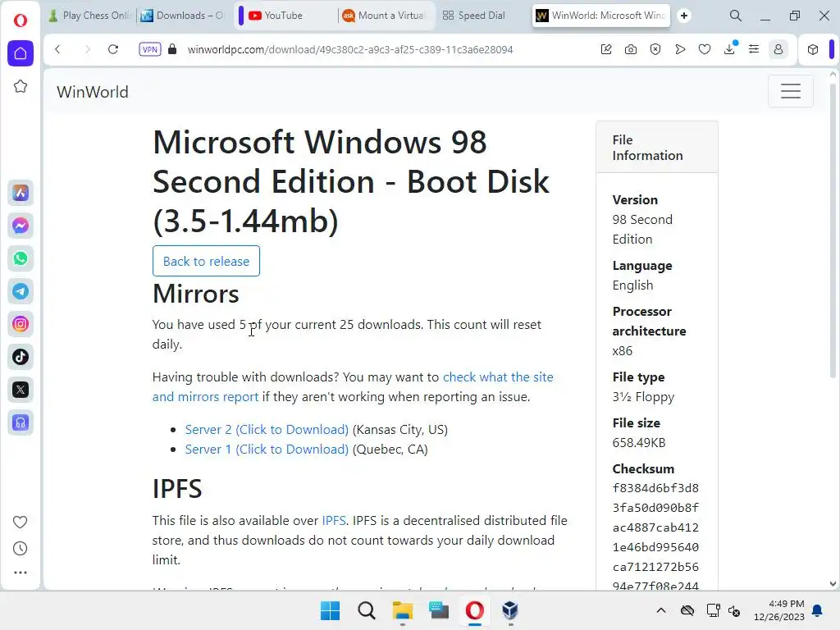
Task: Open sidebar setup three-dots menu
Action: pyautogui.click(x=20, y=573)
